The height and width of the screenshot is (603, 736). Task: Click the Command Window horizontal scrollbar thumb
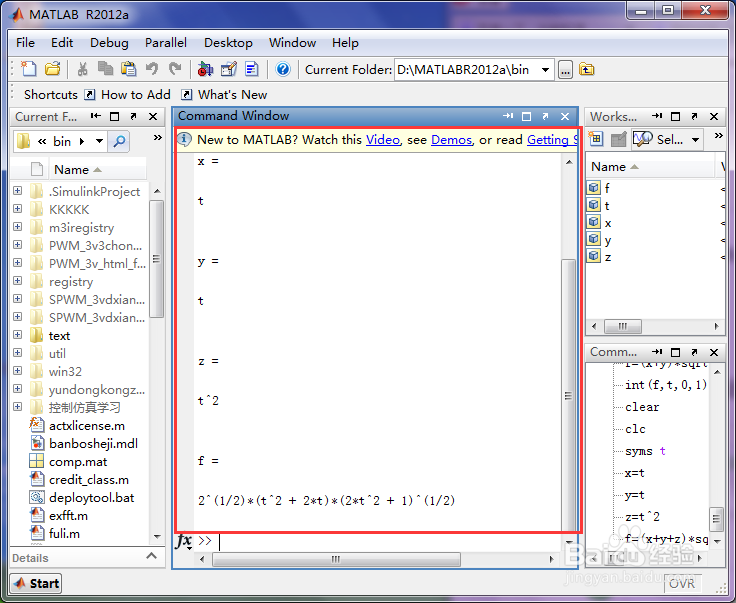(x=336, y=559)
